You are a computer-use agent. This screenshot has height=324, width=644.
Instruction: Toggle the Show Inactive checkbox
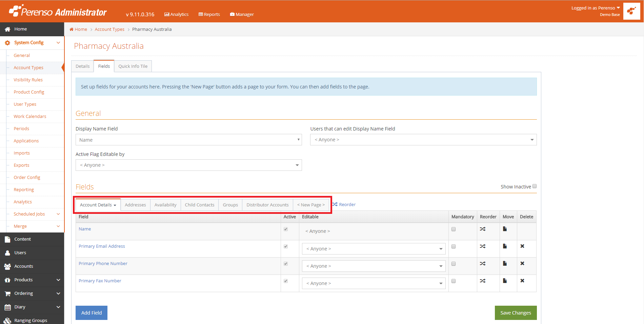coord(535,186)
